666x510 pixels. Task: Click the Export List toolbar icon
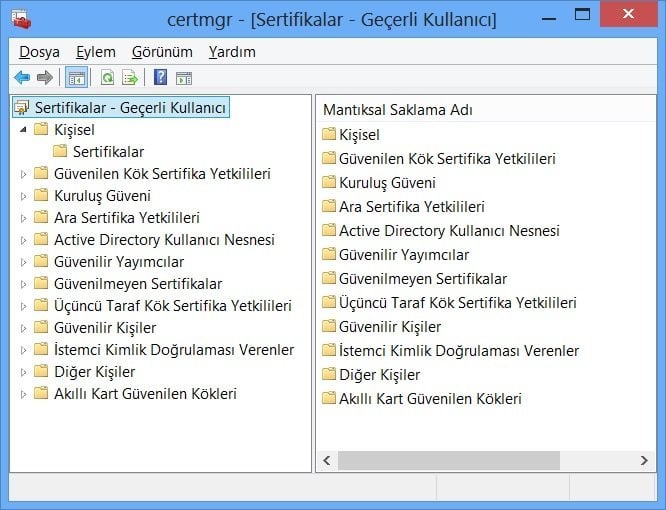(129, 78)
